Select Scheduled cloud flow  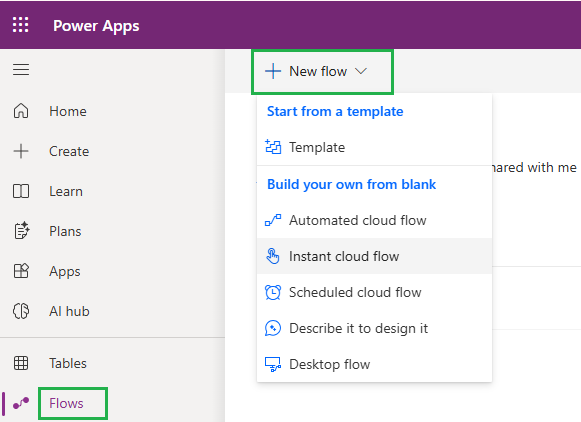pyautogui.click(x=374, y=292)
